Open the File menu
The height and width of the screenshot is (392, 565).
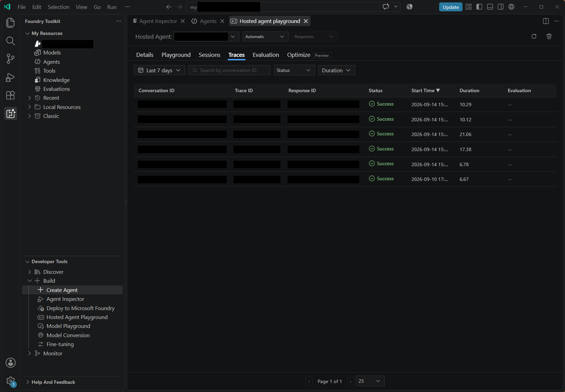click(x=22, y=7)
